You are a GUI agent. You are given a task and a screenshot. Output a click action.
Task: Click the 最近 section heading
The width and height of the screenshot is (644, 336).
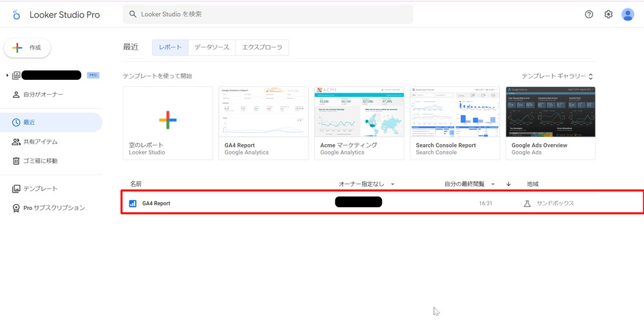click(x=131, y=47)
